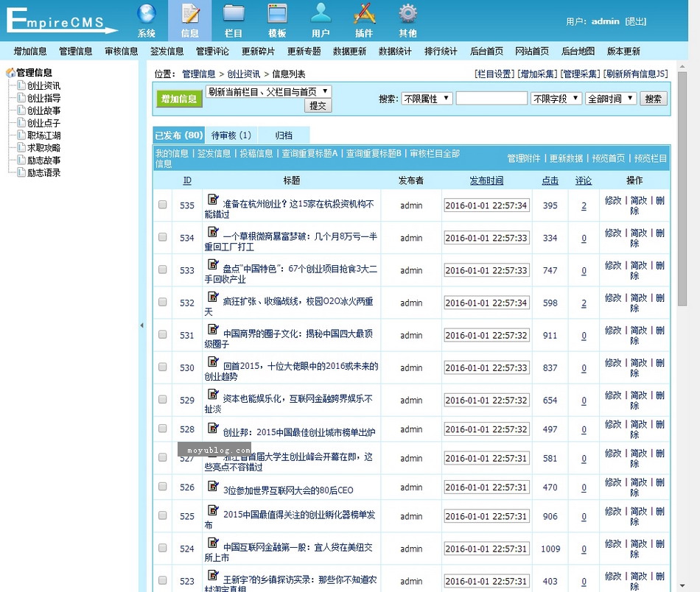Click the page icon beside 创业点子

21,122
